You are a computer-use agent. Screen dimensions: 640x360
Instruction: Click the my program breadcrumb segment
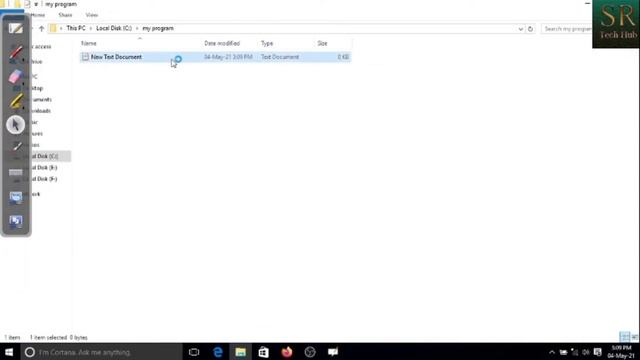(158, 29)
